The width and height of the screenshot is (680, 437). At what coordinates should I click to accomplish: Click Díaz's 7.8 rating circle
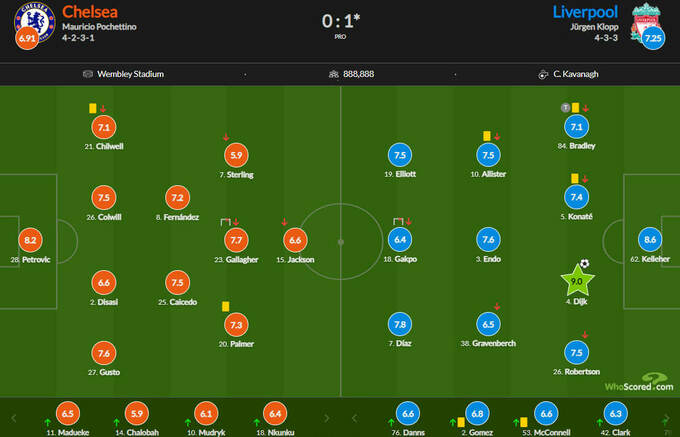[400, 324]
